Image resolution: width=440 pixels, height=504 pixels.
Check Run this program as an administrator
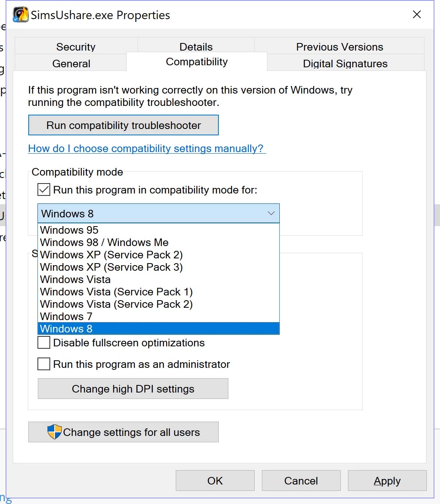coord(44,364)
